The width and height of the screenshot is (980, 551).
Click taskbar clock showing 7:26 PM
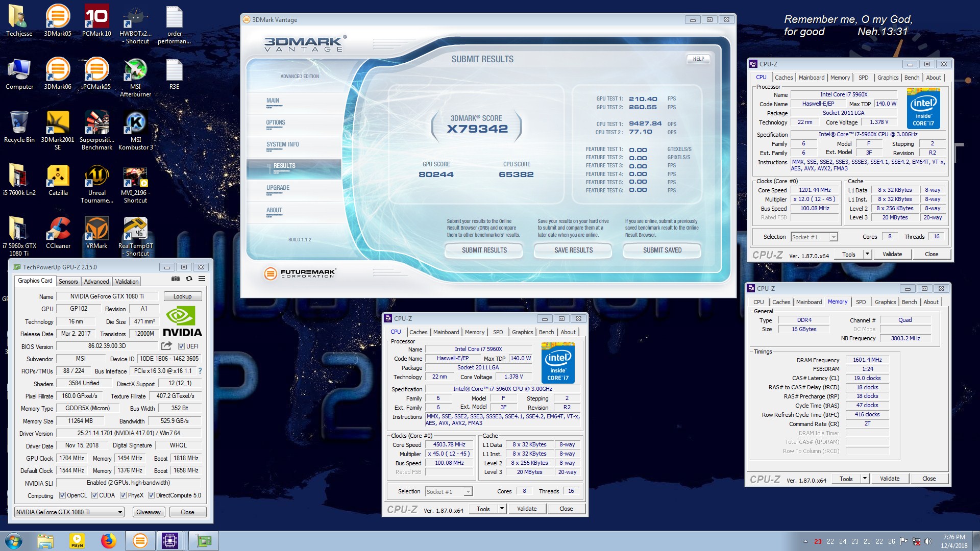click(954, 541)
